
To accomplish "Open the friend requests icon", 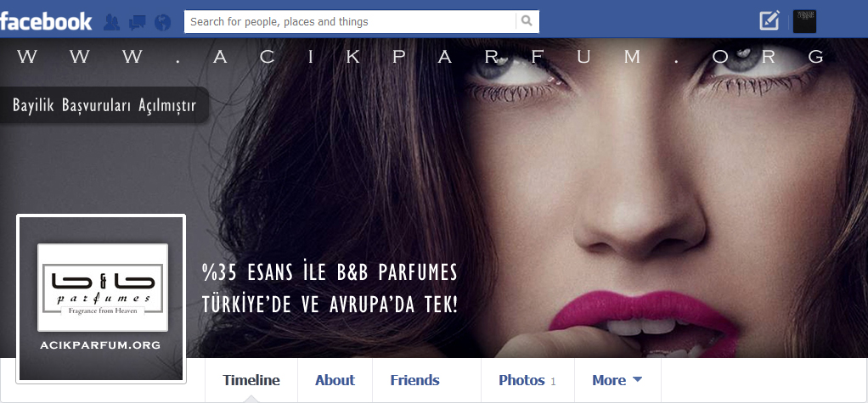I will click(x=112, y=22).
